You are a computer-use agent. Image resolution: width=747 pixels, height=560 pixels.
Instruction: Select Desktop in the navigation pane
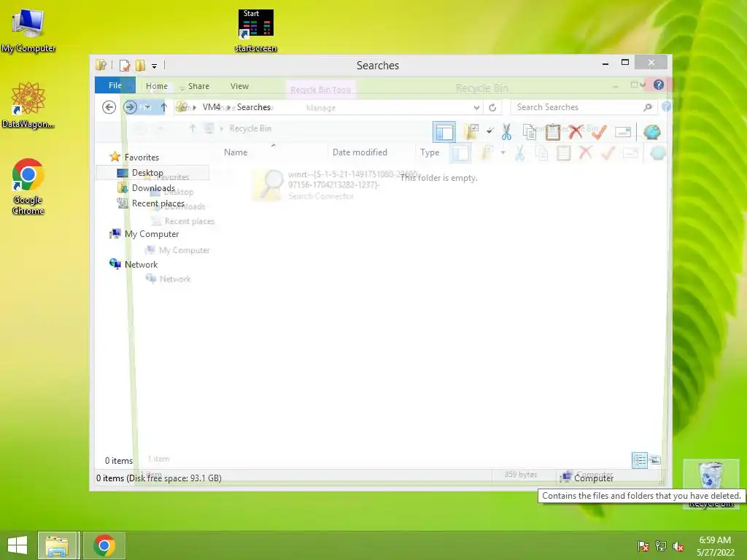(x=147, y=172)
